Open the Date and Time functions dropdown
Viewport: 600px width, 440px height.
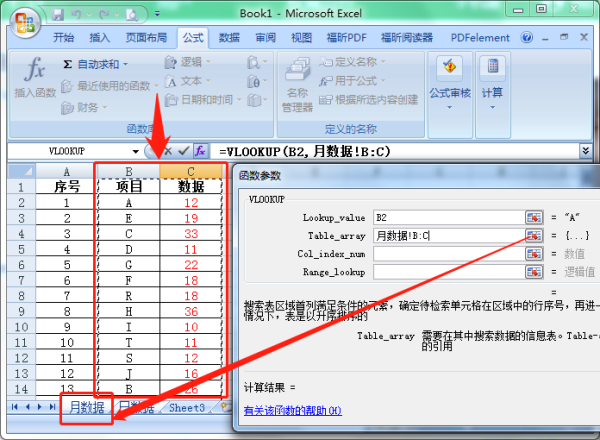203,100
